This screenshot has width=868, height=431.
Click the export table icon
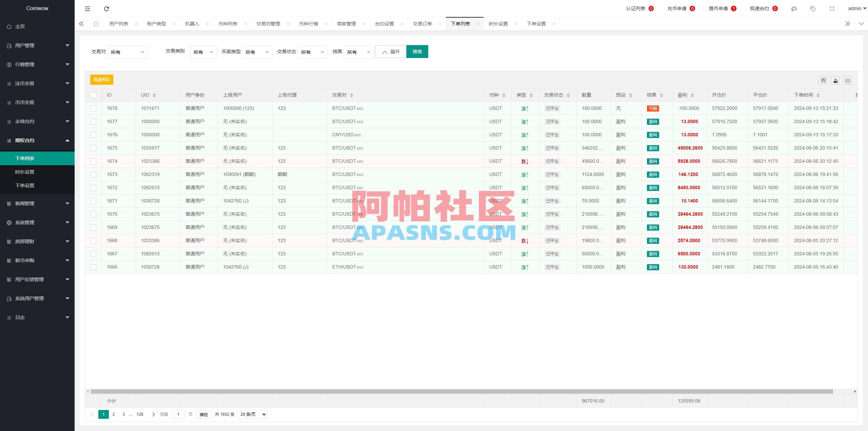pyautogui.click(x=835, y=80)
